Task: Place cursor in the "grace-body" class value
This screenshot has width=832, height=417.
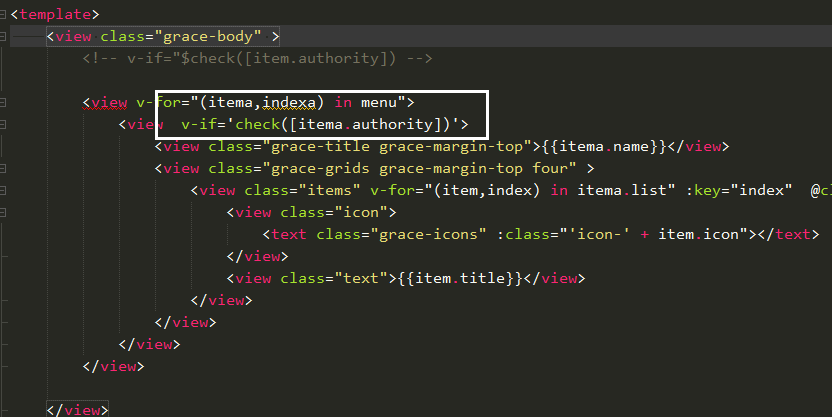Action: [x=207, y=36]
